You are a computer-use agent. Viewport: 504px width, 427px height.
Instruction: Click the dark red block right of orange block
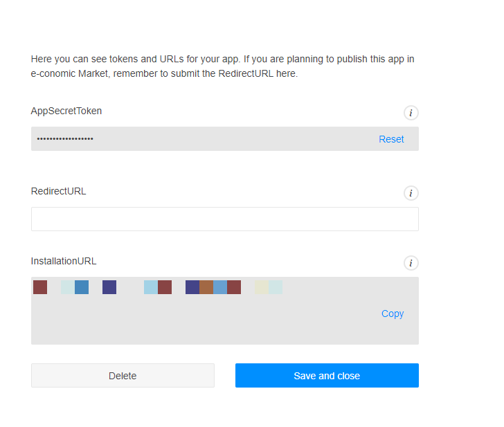point(234,287)
